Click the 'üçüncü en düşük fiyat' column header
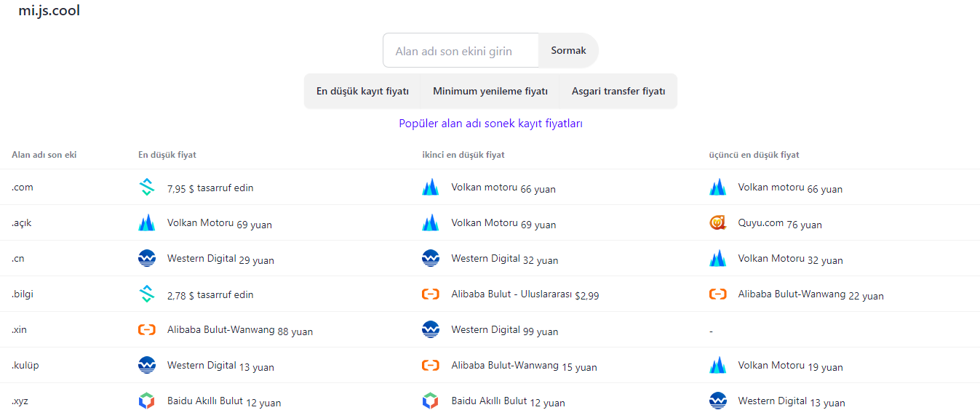 pos(754,155)
